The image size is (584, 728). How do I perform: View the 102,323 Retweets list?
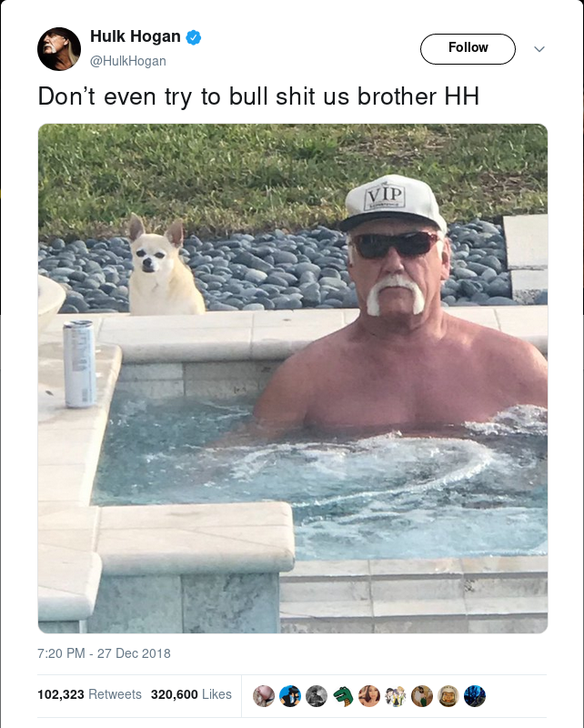click(89, 694)
